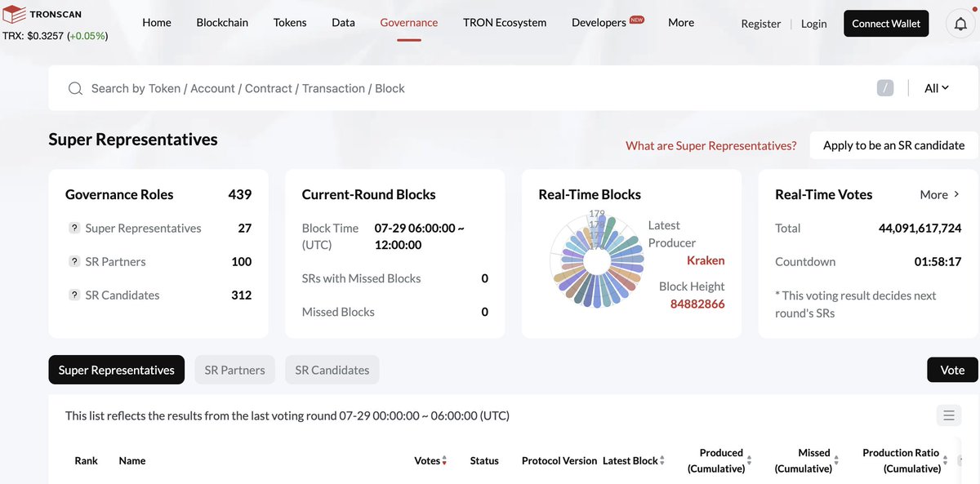Switch to SR Candidates tab
This screenshot has width=980, height=484.
[332, 370]
